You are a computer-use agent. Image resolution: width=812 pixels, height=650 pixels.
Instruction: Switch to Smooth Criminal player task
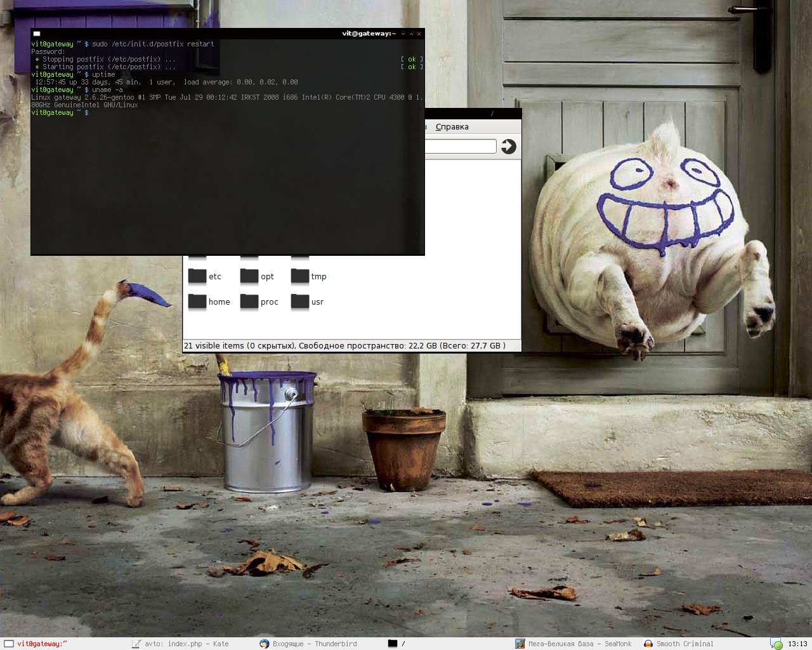(679, 644)
